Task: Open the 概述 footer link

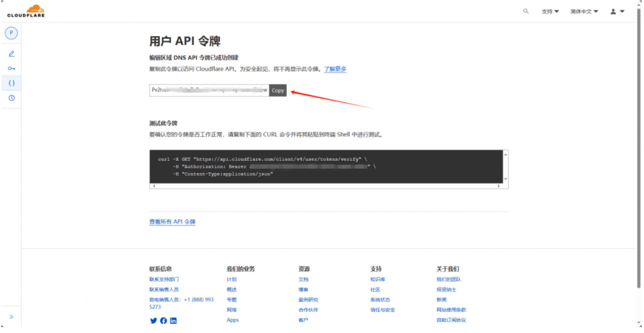Action: [x=231, y=289]
